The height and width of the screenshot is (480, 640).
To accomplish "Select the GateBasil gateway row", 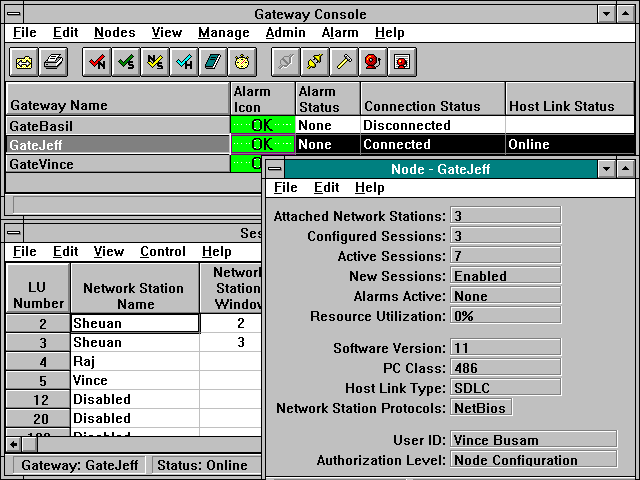I will tap(117, 126).
